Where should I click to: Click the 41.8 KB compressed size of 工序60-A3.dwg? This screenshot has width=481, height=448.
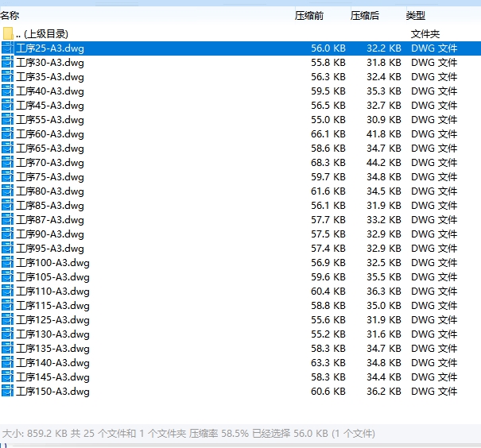pyautogui.click(x=384, y=134)
